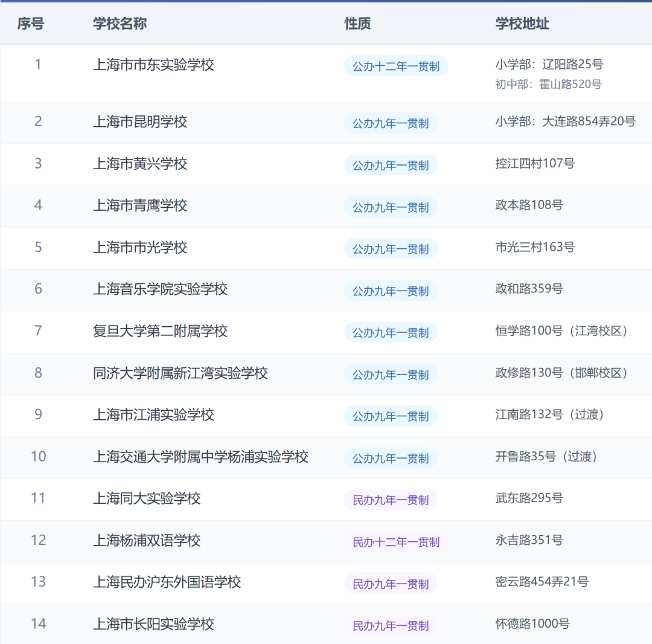Click the 公办九年一贯制 tag for 复旦大学第二附属学校
The height and width of the screenshot is (644, 652).
391,332
